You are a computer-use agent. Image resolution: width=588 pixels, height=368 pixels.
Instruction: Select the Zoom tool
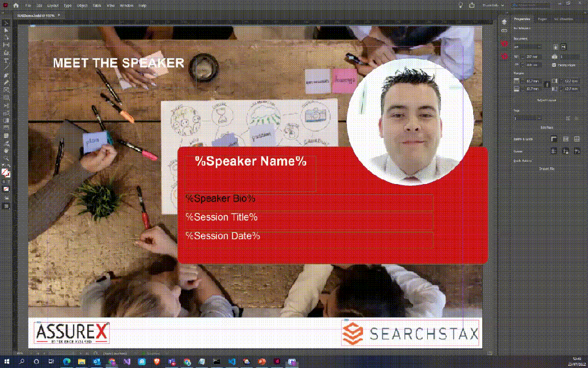[6, 158]
